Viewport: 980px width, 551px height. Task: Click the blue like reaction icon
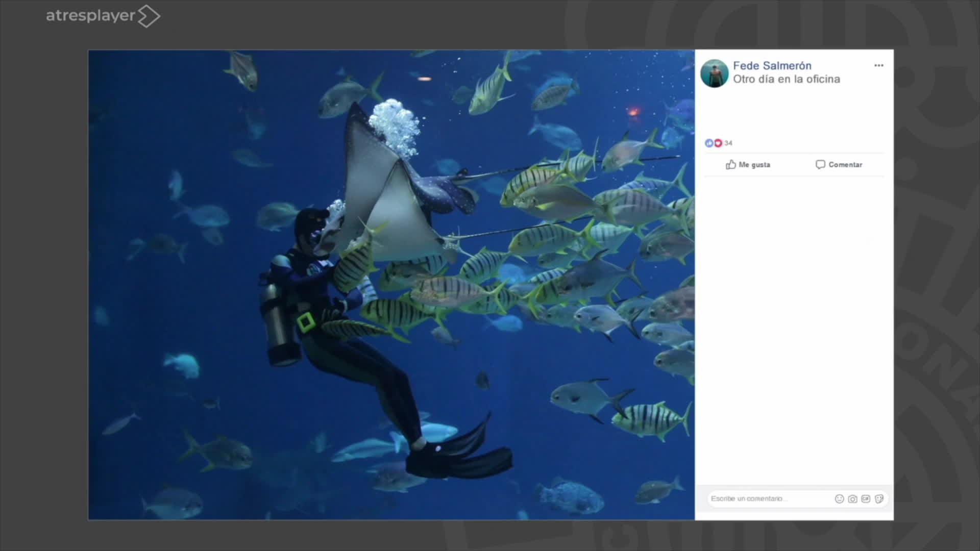tap(708, 143)
